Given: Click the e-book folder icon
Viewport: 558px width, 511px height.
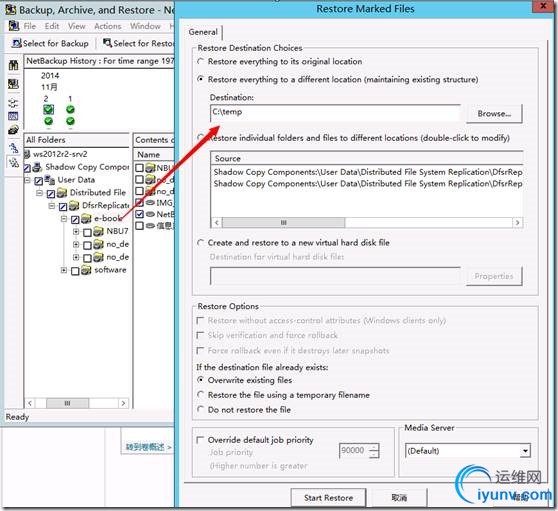Looking at the screenshot, I should click(x=86, y=218).
